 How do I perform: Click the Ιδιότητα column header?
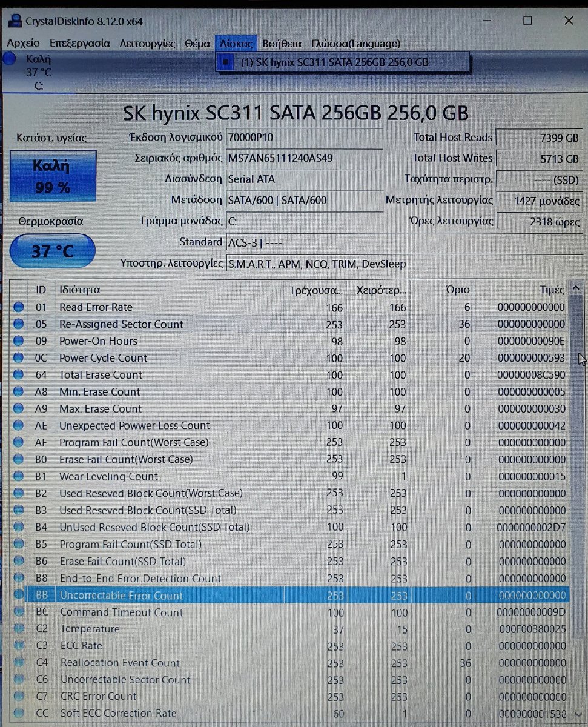[x=80, y=290]
